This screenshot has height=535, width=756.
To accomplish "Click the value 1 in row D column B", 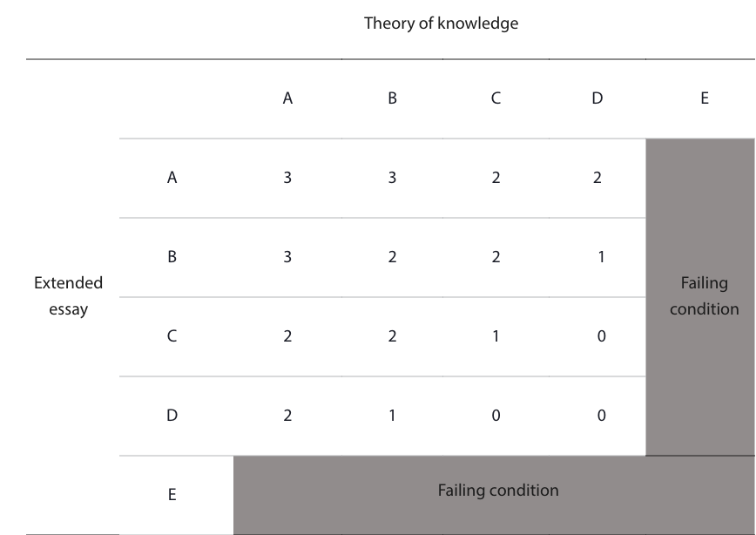I will tap(392, 416).
